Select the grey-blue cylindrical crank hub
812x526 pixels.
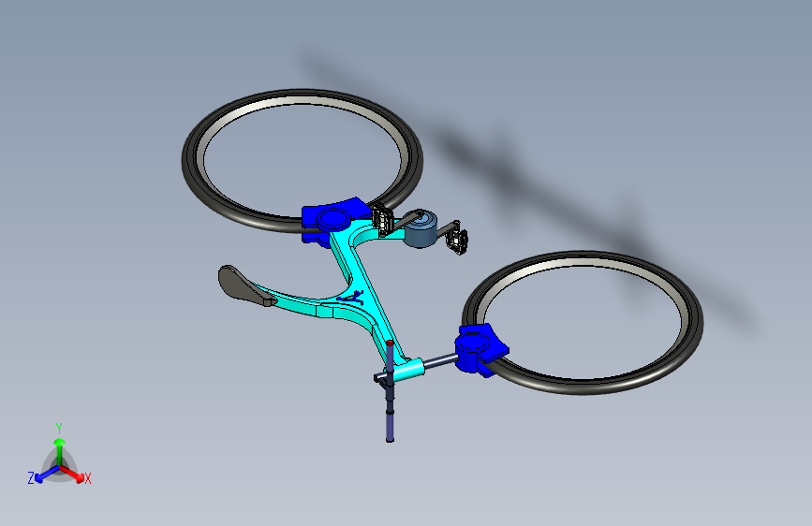coord(421,228)
